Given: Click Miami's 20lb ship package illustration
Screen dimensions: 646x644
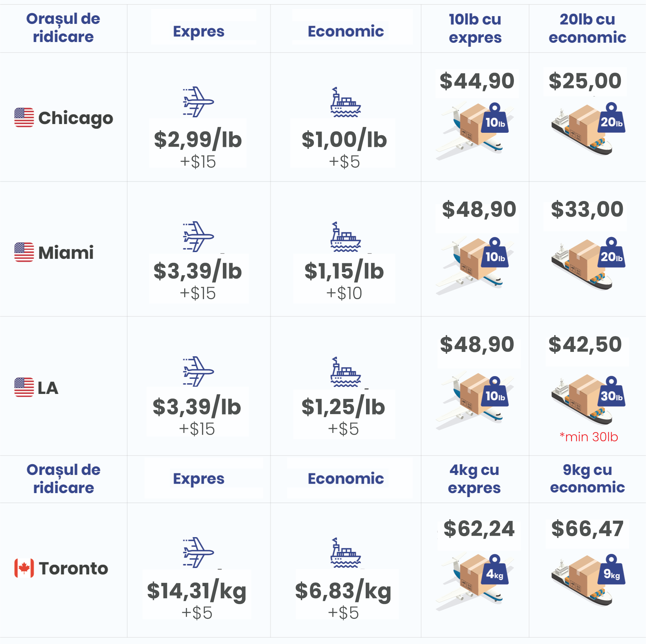Looking at the screenshot, I should pyautogui.click(x=588, y=263).
